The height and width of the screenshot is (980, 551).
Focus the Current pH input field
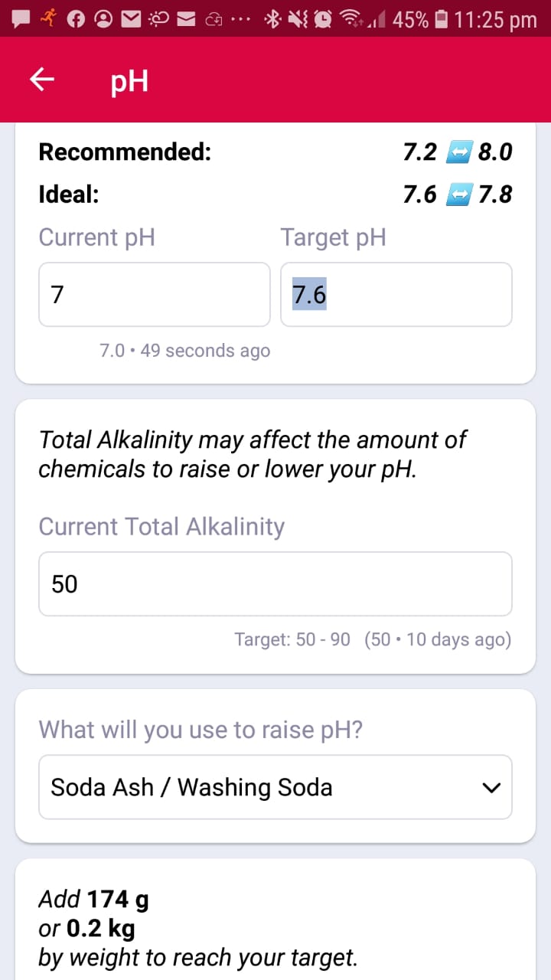155,295
